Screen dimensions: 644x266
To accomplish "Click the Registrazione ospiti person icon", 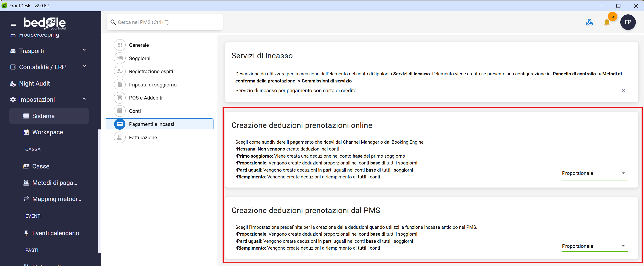I will [120, 72].
